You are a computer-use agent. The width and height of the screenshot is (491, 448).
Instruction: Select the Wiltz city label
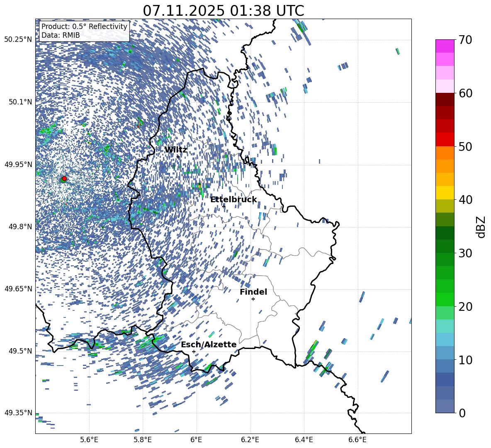click(176, 150)
